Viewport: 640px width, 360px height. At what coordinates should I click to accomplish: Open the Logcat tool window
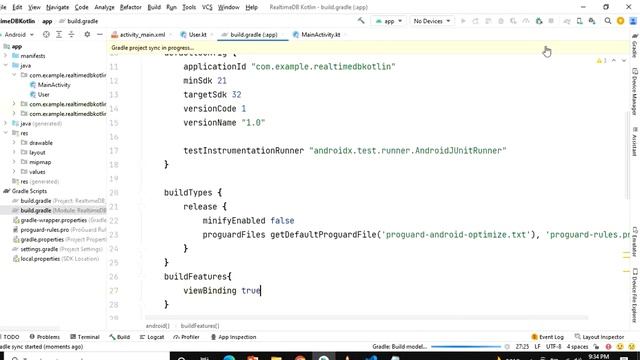[152, 337]
